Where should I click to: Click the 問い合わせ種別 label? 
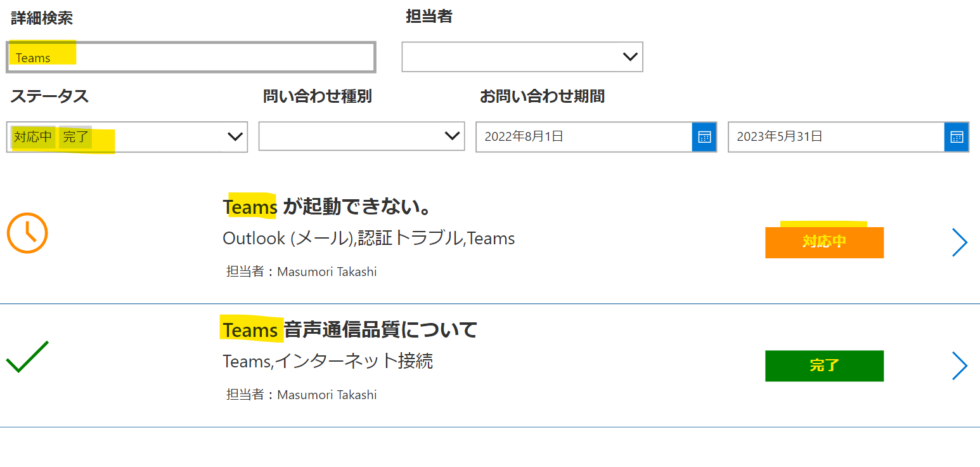(318, 96)
